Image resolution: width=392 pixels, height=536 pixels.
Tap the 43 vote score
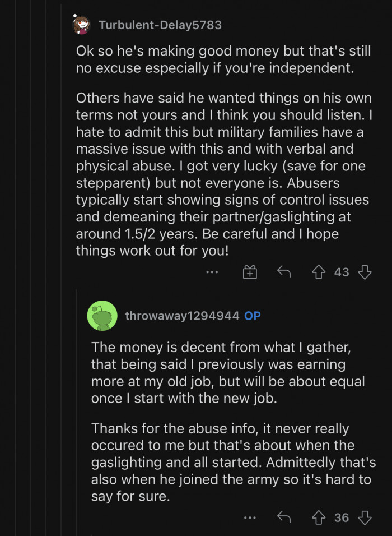pyautogui.click(x=342, y=272)
